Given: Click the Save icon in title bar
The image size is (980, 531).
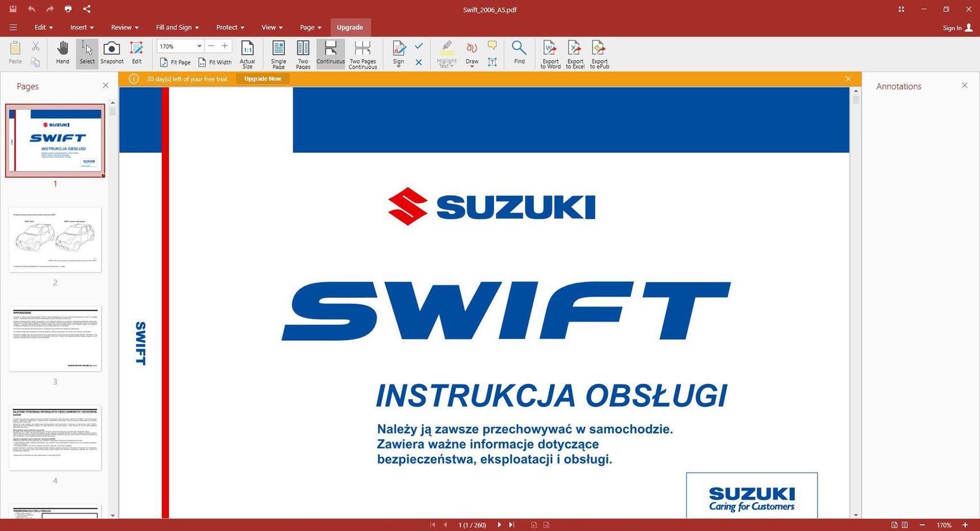Looking at the screenshot, I should (13, 9).
